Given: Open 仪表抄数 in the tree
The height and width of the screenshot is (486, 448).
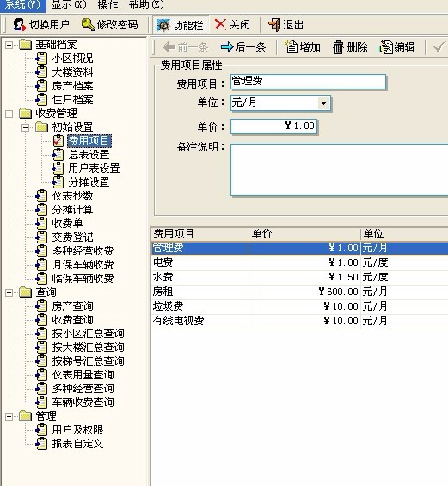Looking at the screenshot, I should pos(72,196).
